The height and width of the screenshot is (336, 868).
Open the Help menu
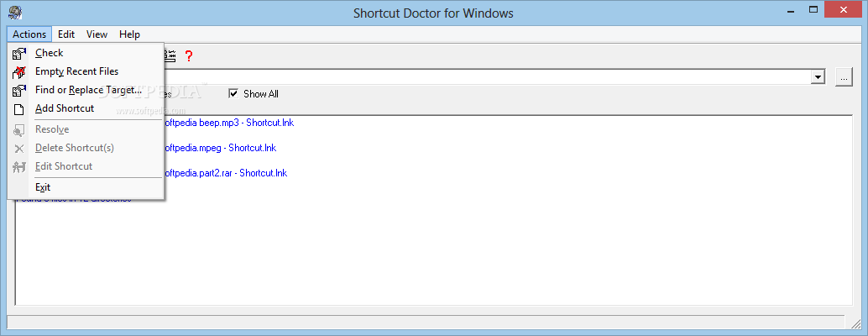129,34
